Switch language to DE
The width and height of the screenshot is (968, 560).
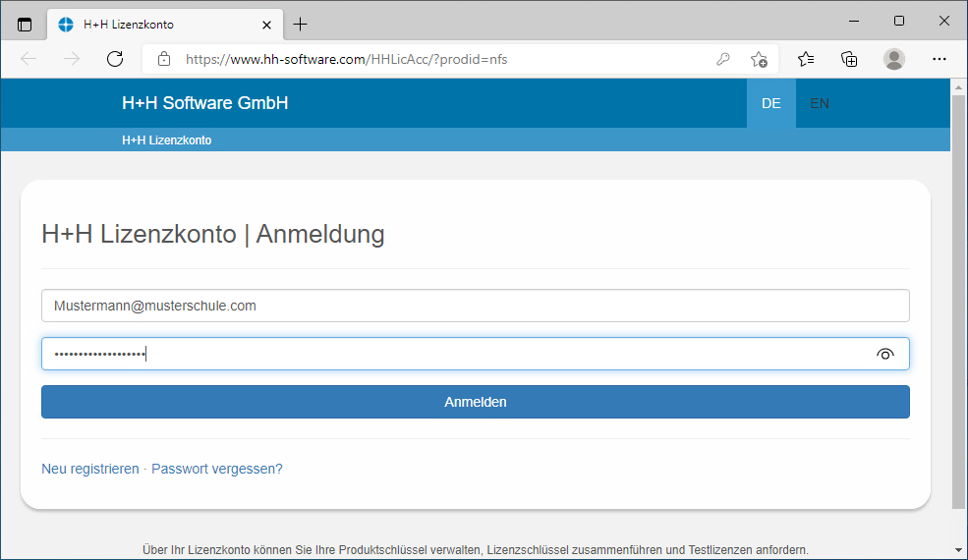[771, 103]
